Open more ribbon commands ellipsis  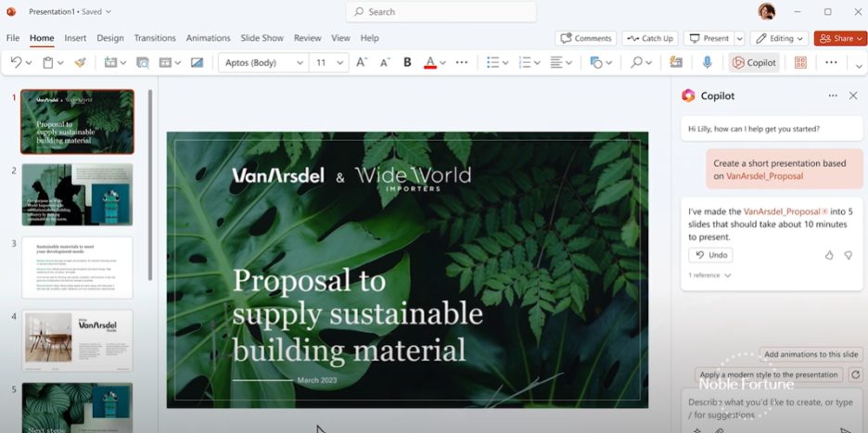pos(831,62)
